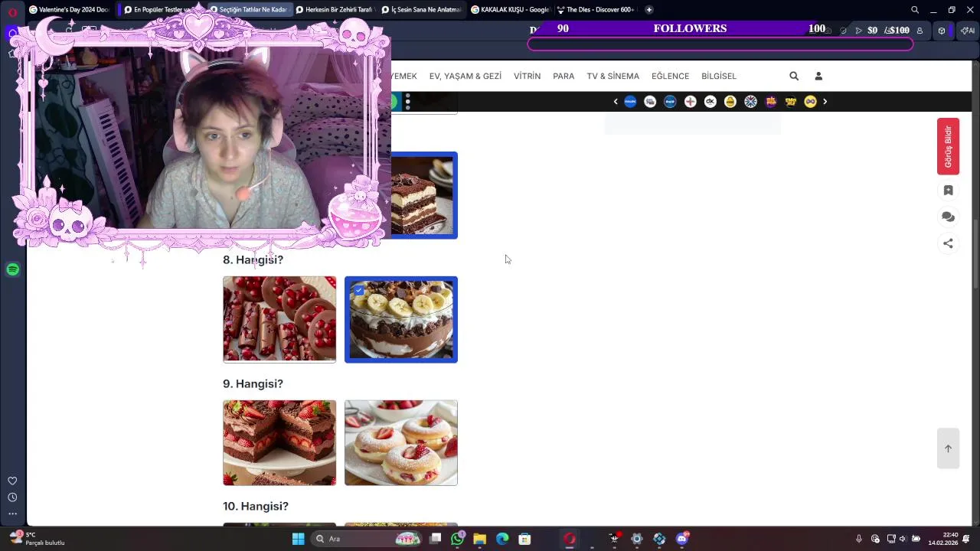Open comments via the speech bubble icon
The width and height of the screenshot is (980, 551).
[948, 217]
